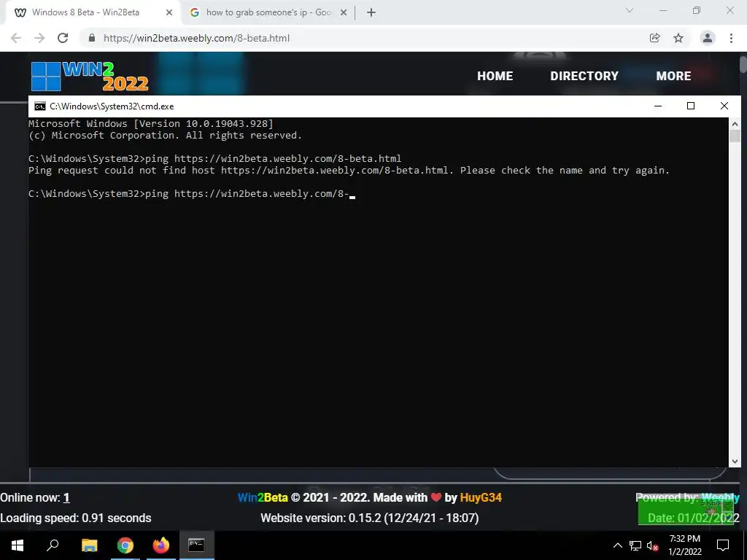Open the Windows Start menu
Image resolution: width=747 pixels, height=560 pixels.
pyautogui.click(x=18, y=545)
